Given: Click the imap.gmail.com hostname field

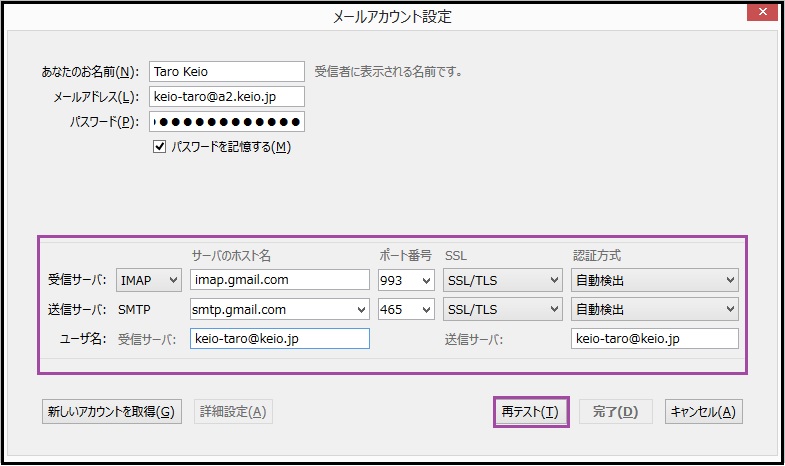Looking at the screenshot, I should pos(279,281).
